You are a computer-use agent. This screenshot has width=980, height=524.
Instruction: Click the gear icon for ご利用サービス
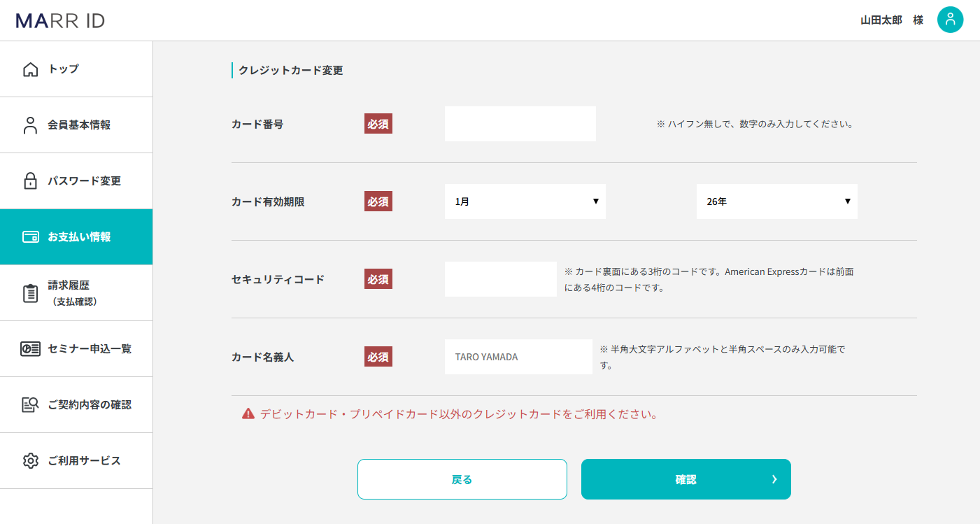coord(31,461)
